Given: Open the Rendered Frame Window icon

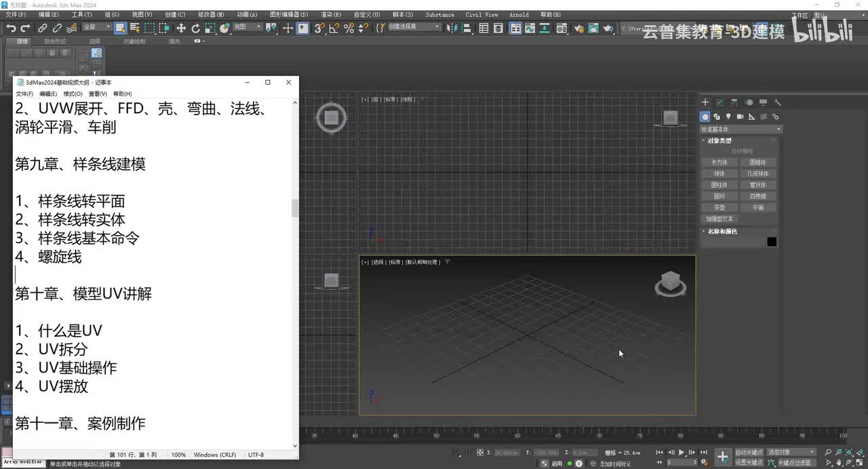Looking at the screenshot, I should (x=593, y=28).
